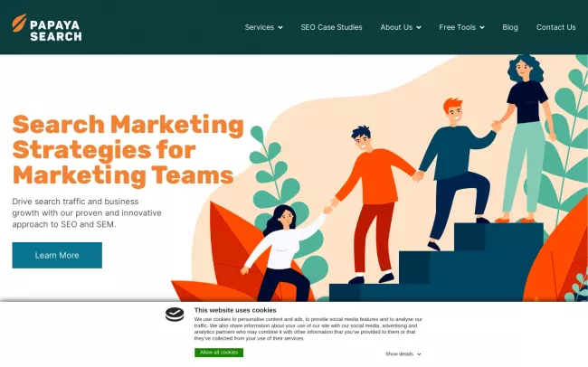Click the cookie consent checkmark logo icon
Screen dimensions: 588x367
pyautogui.click(x=175, y=315)
